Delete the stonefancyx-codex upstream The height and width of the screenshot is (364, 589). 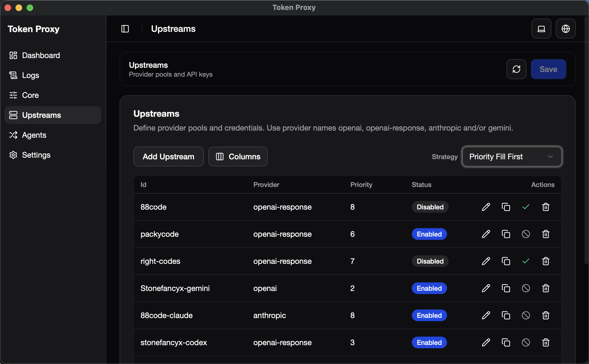pos(546,342)
